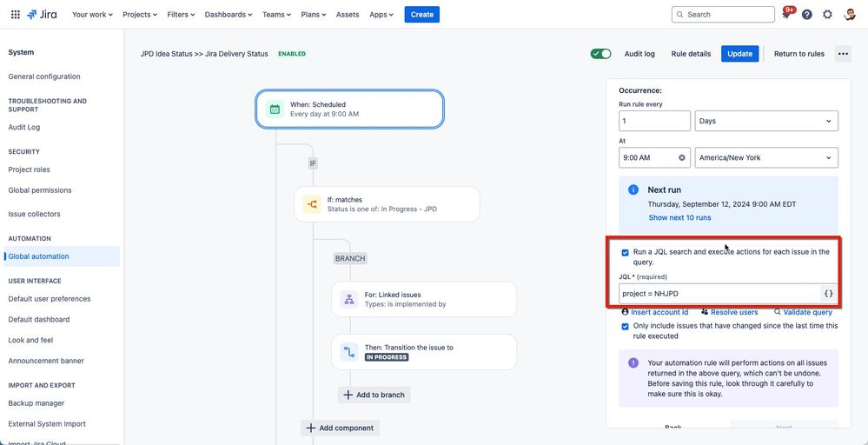Screen dimensions: 868x445
Task: Open Rule details
Action: [691, 54]
